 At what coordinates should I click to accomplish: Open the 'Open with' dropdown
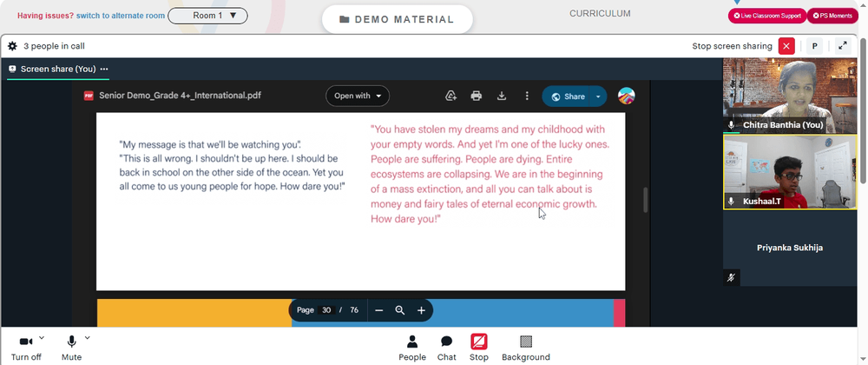[x=358, y=96]
